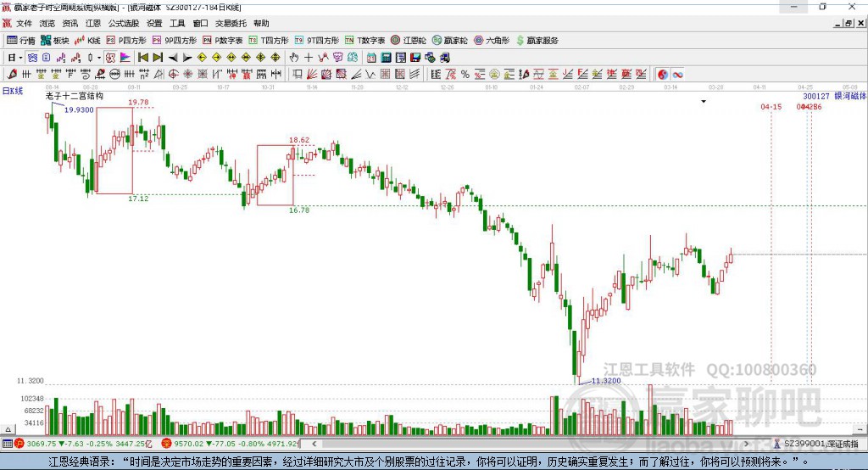The height and width of the screenshot is (470, 868).
Task: Open the 江恩 menu
Action: coord(93,23)
